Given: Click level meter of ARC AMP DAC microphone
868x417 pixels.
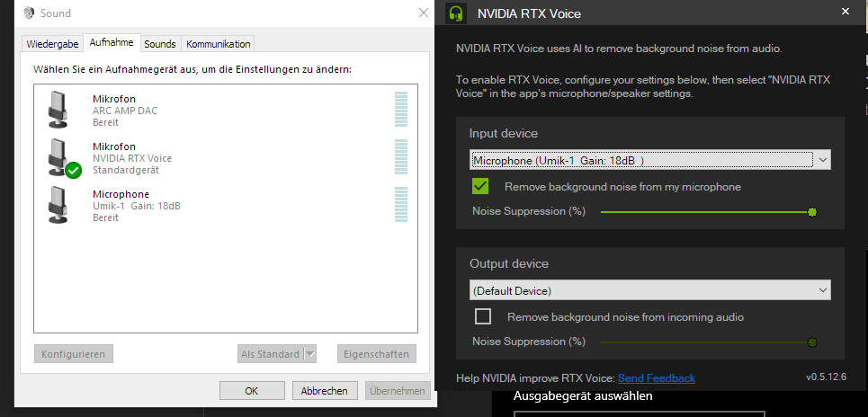Looking at the screenshot, I should point(401,110).
